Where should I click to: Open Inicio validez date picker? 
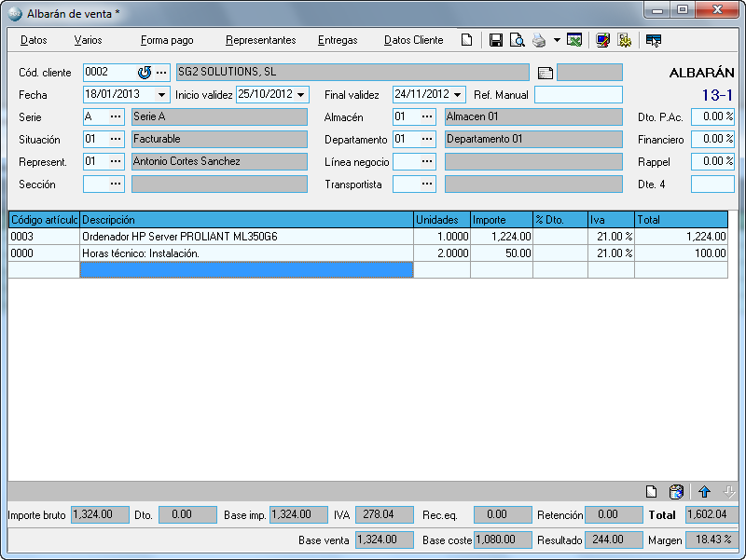[301, 95]
